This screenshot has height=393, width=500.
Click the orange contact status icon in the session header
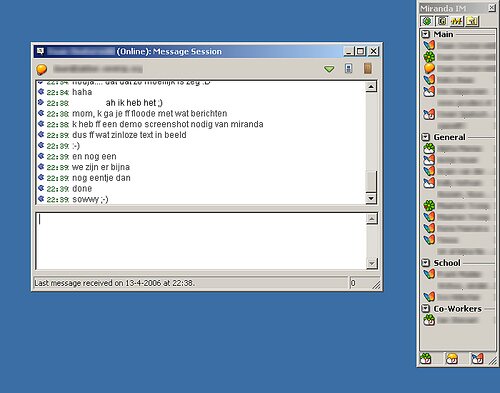pyautogui.click(x=42, y=69)
